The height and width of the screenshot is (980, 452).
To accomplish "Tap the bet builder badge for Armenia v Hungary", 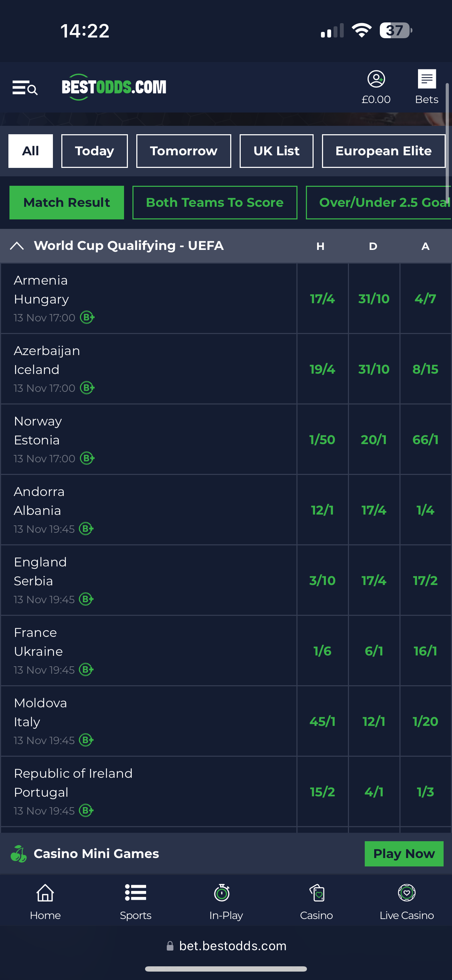I will pyautogui.click(x=87, y=317).
